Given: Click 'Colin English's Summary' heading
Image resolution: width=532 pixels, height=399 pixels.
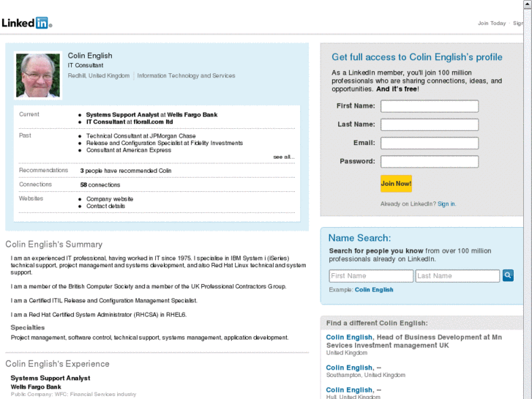Looking at the screenshot, I should pyautogui.click(x=54, y=245).
